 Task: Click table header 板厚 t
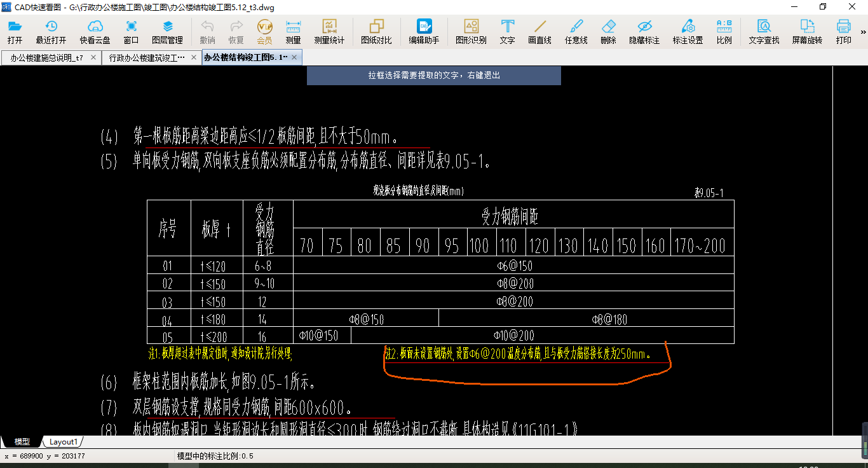pyautogui.click(x=217, y=229)
